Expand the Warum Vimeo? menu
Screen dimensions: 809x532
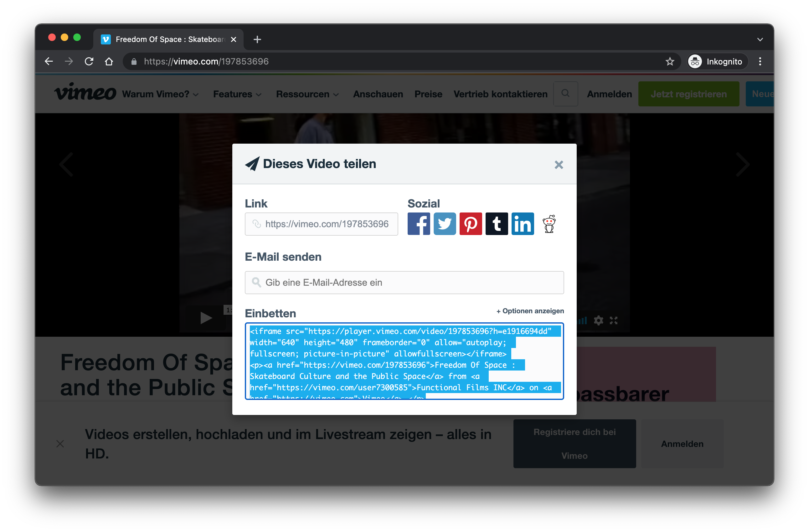click(x=160, y=94)
